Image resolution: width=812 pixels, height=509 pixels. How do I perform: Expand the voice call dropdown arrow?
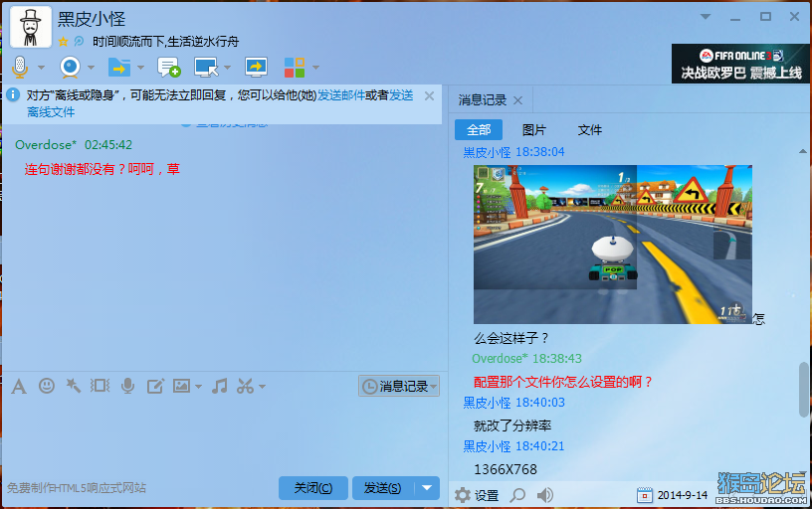point(41,68)
